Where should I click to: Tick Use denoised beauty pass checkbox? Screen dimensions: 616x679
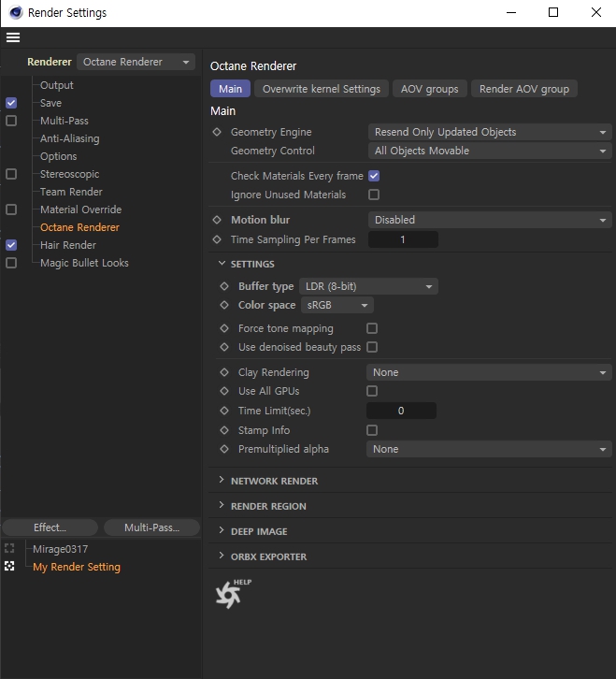tap(372, 347)
